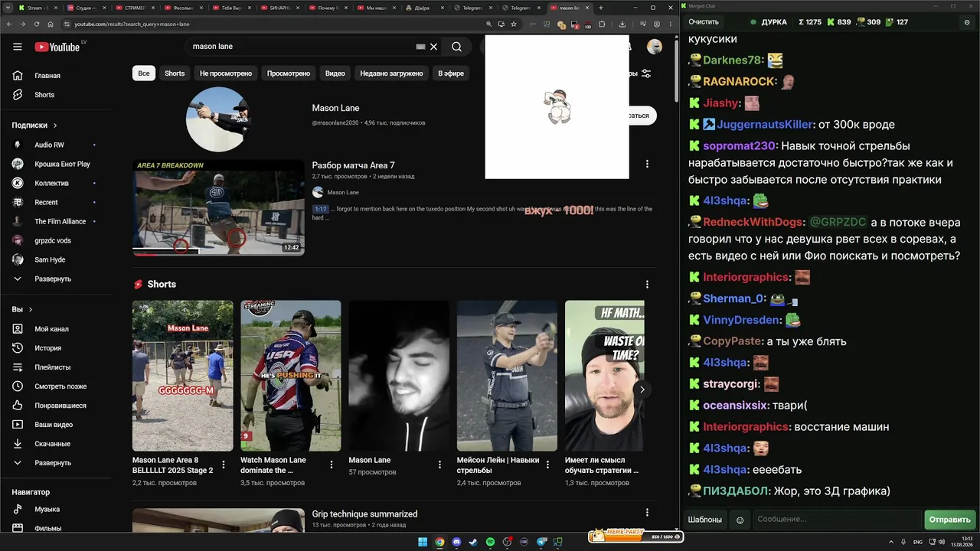Viewport: 980px width, 551px height.
Task: Select the 'Просмотрено' filter chip
Action: pyautogui.click(x=289, y=73)
